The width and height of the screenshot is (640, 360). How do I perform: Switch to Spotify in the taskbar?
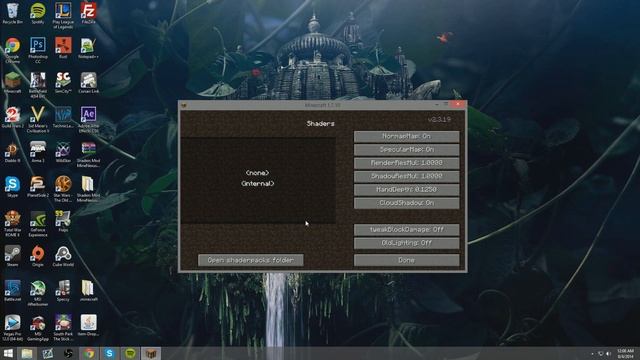pyautogui.click(x=130, y=353)
